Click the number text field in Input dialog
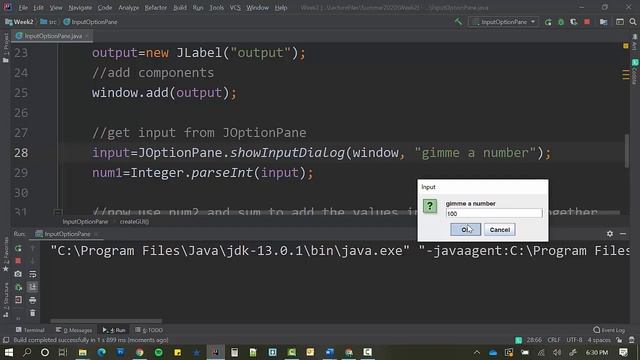 (494, 213)
